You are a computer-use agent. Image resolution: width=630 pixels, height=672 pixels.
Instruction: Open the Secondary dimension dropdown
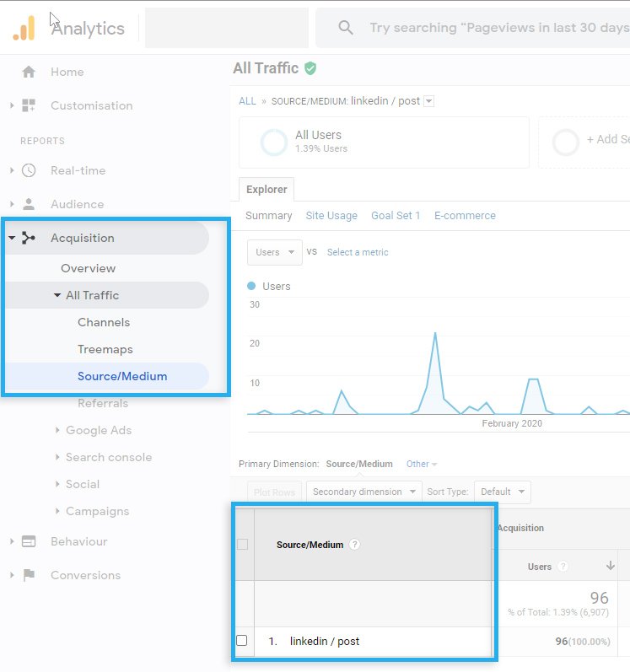tap(363, 492)
